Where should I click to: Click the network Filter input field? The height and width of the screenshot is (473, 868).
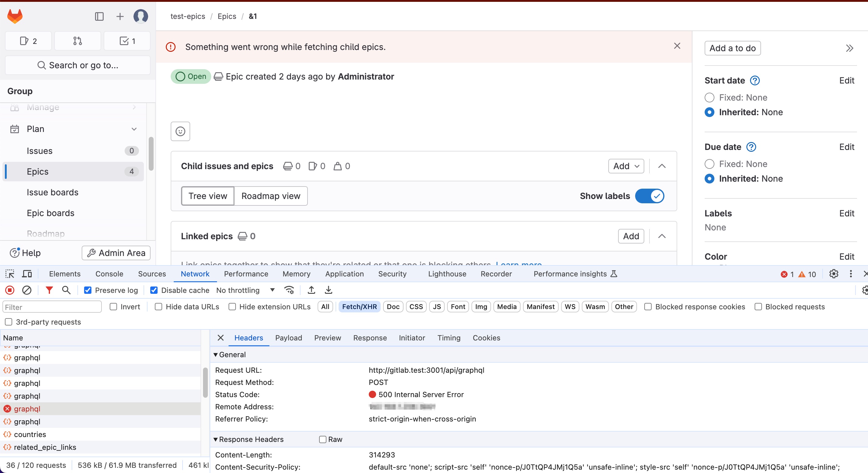[x=52, y=307]
